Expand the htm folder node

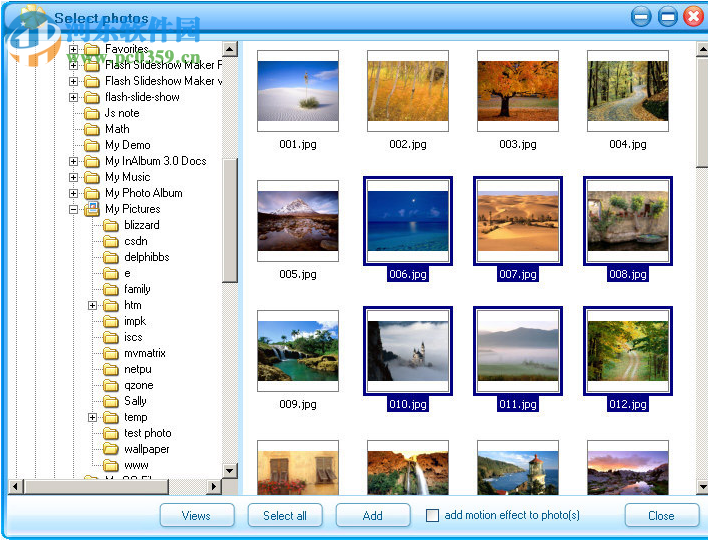coord(93,305)
